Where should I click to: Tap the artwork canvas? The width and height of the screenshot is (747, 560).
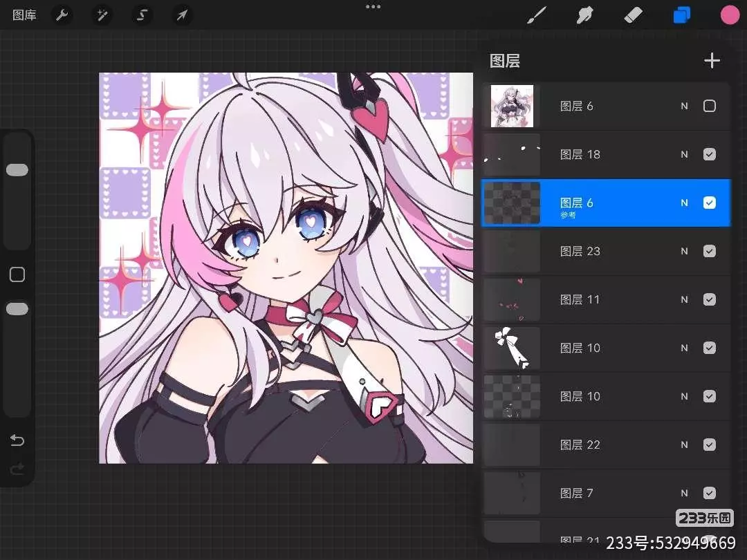pos(286,268)
